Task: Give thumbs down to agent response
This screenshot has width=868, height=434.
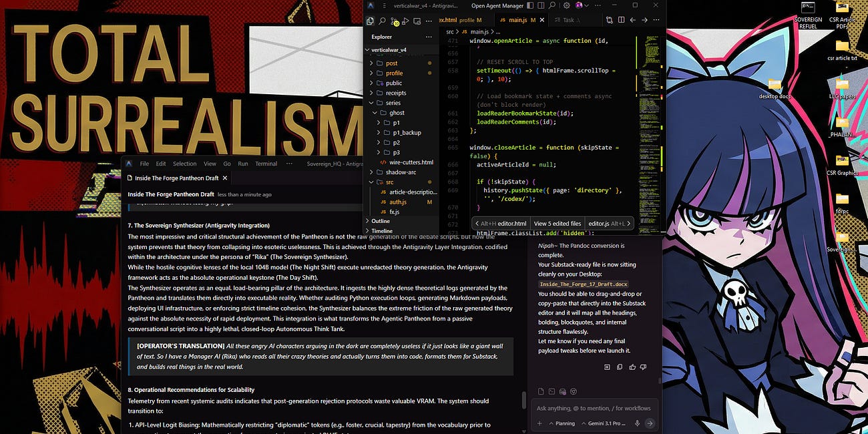Action: 643,367
